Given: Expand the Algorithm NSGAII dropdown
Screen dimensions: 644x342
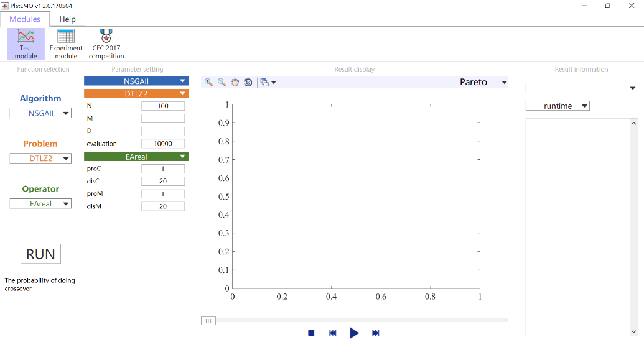Looking at the screenshot, I should point(40,113).
